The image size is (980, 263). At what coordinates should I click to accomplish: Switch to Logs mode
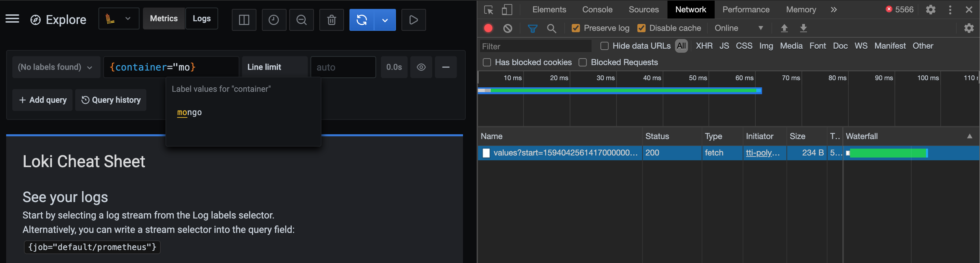coord(202,19)
